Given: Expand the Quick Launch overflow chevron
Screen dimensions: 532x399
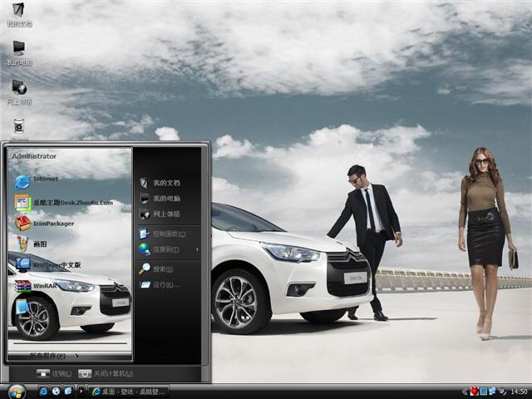Looking at the screenshot, I should tap(81, 392).
